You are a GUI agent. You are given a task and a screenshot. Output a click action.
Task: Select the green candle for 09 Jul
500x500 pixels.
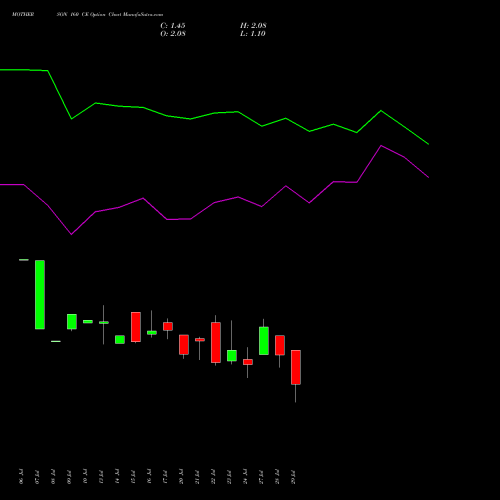tap(72, 322)
